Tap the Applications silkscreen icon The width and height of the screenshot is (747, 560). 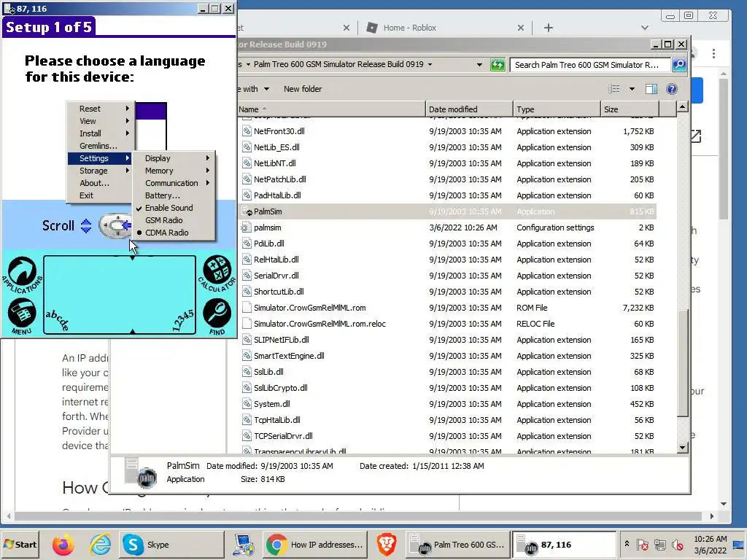coord(22,275)
